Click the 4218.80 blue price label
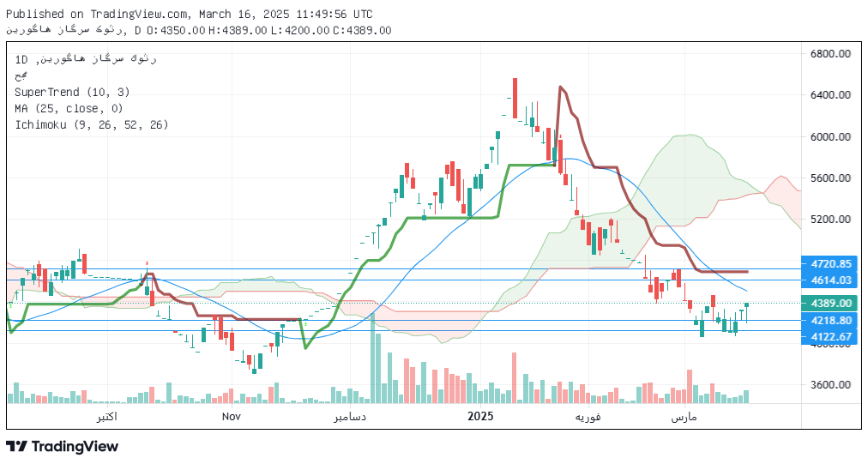 (x=830, y=320)
